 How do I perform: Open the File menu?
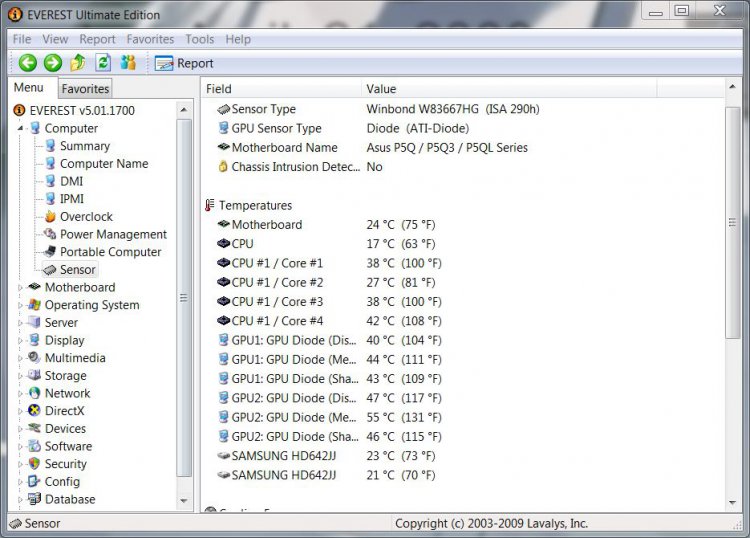tap(22, 39)
